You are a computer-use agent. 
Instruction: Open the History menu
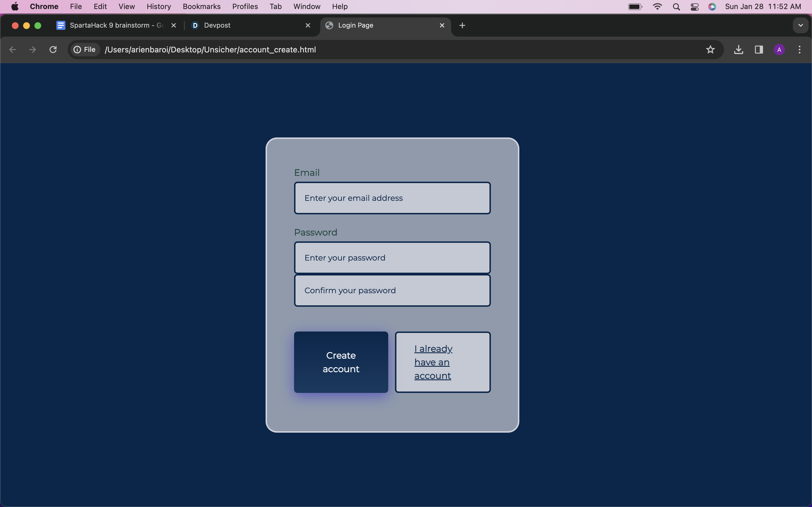(x=159, y=7)
